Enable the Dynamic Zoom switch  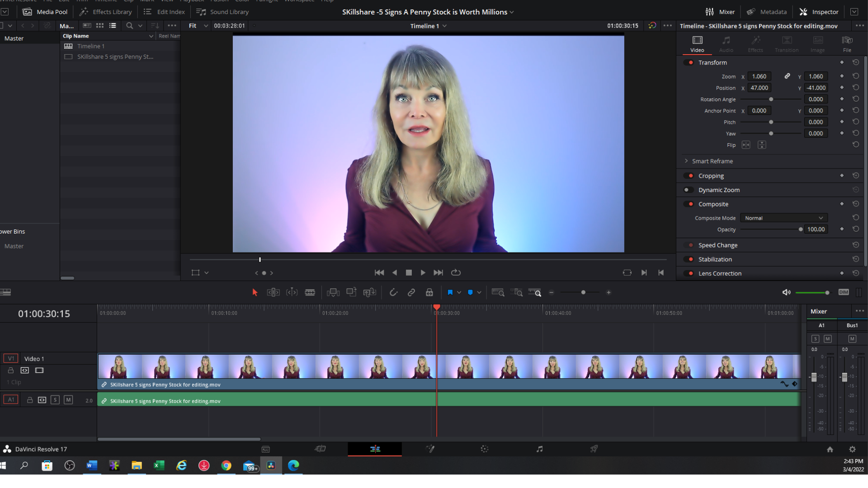click(688, 190)
